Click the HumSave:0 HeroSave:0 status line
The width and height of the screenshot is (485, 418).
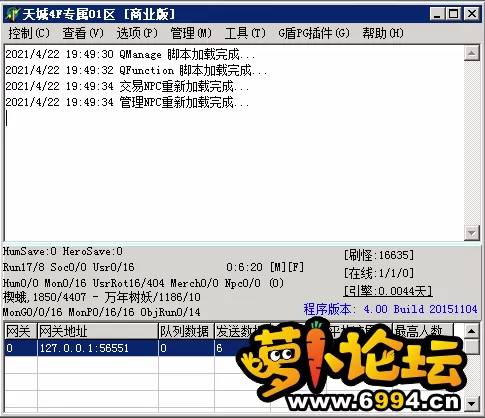63,251
